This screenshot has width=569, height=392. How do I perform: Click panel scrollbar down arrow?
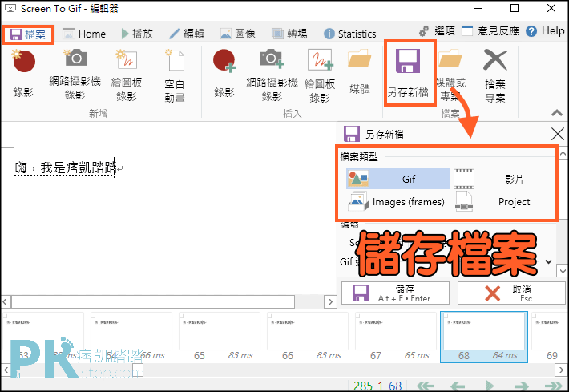(x=563, y=271)
